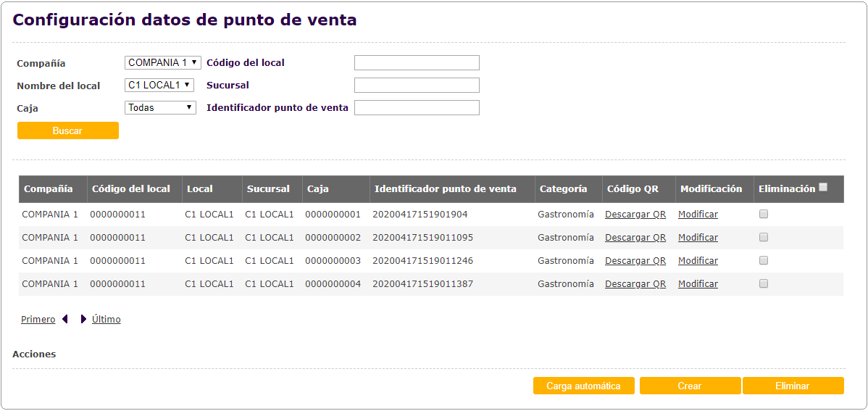This screenshot has height=411, width=868.
Task: Go to Primero page link
Action: (x=38, y=320)
